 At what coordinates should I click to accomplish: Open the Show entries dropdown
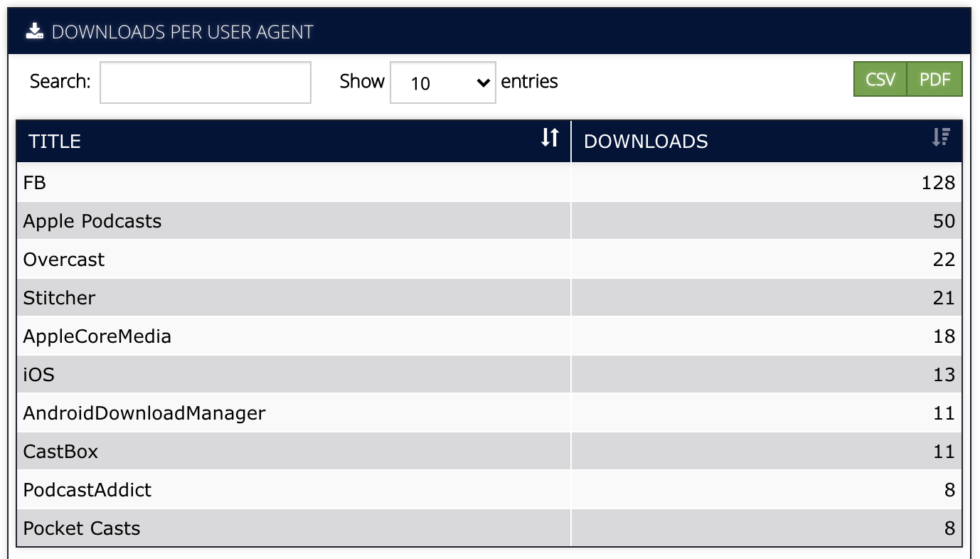442,82
